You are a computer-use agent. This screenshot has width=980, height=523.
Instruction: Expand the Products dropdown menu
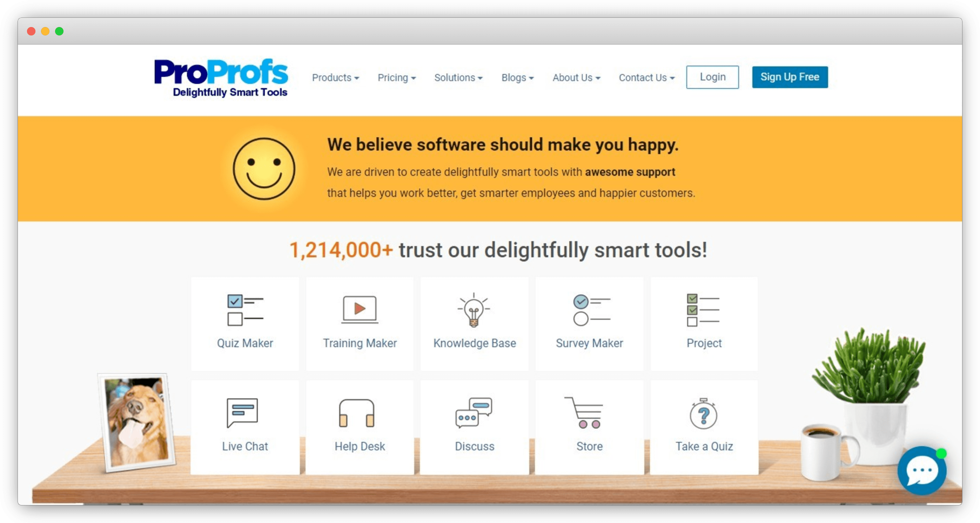click(335, 78)
